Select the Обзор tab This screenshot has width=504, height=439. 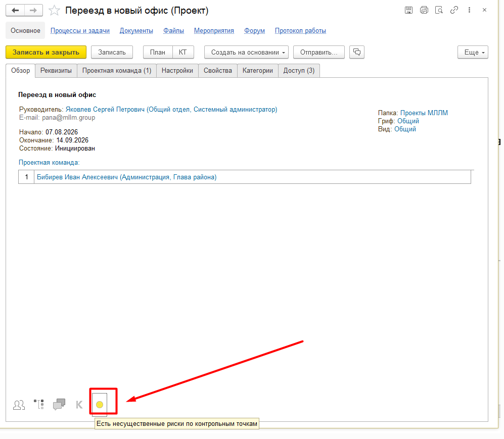[21, 71]
